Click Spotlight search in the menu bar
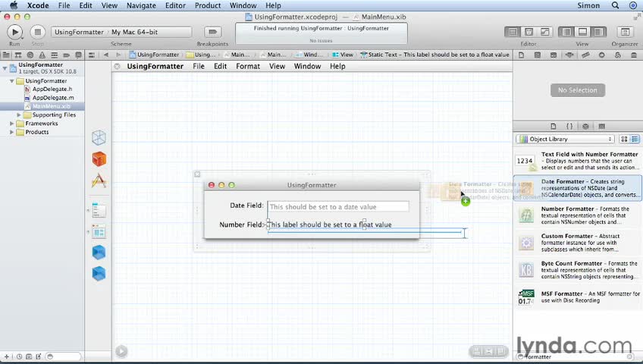 point(615,5)
